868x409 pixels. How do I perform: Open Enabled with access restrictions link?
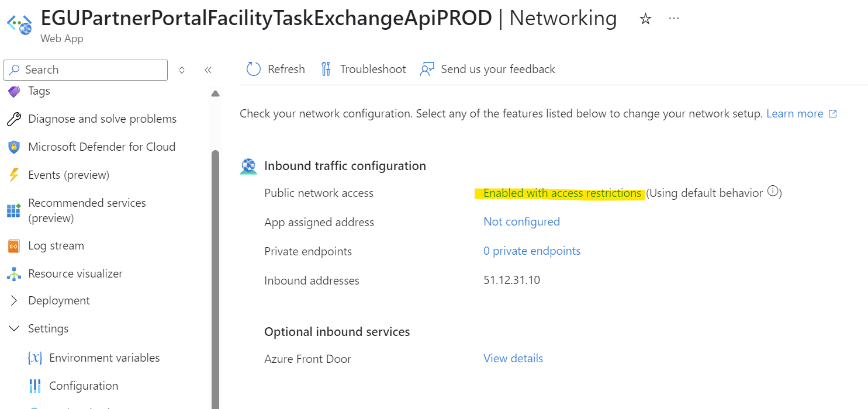pos(562,193)
